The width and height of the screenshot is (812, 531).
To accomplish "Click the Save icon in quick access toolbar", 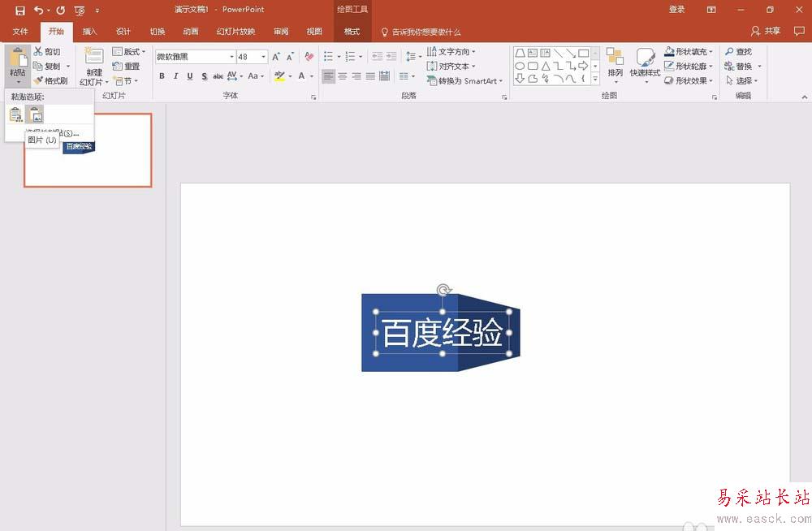I will pyautogui.click(x=19, y=10).
